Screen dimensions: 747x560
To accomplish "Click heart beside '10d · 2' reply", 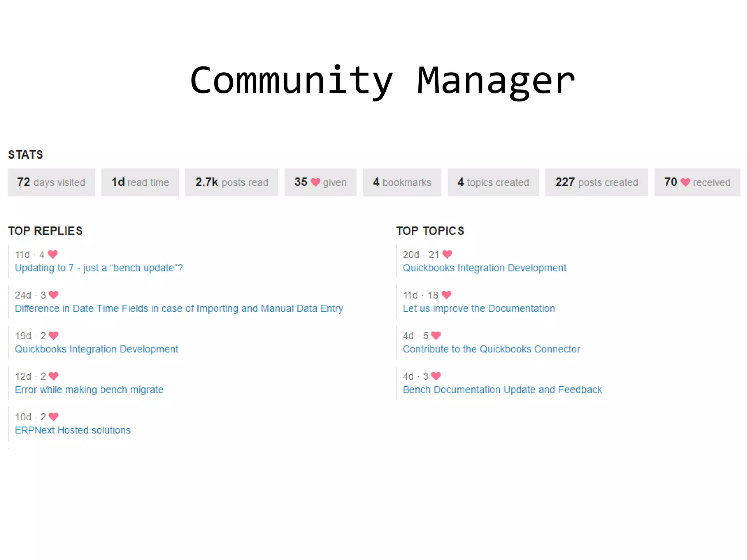I will click(x=54, y=416).
